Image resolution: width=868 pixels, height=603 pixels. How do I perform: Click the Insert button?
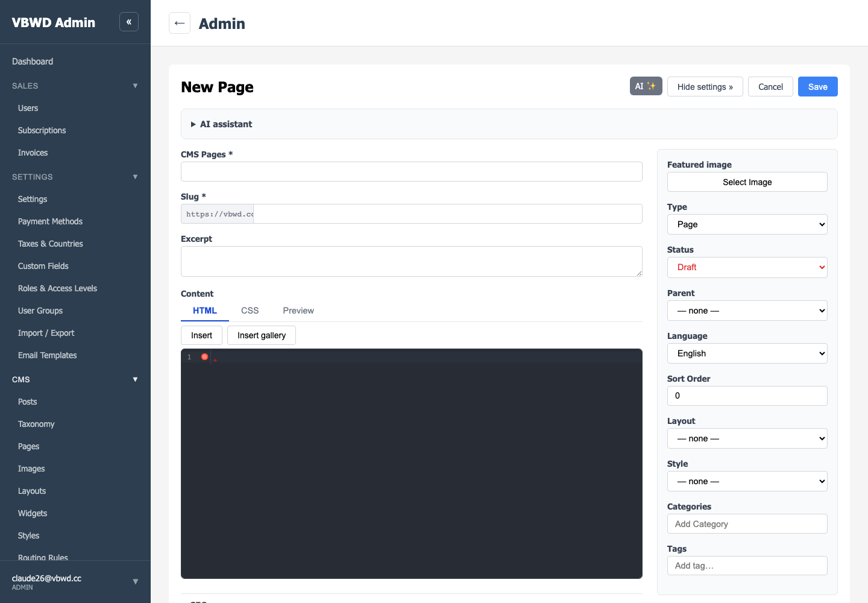(x=201, y=335)
